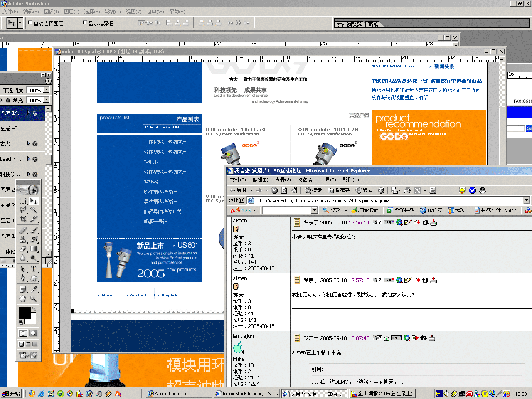Select the Custom Shape tool
Viewport: 532px width, 399px height.
pos(34,278)
